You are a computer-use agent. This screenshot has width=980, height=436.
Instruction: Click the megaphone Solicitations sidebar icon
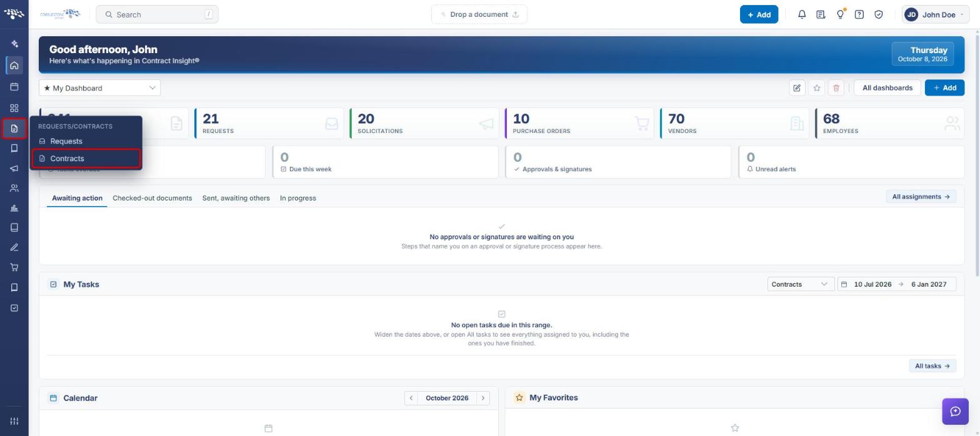(x=14, y=169)
